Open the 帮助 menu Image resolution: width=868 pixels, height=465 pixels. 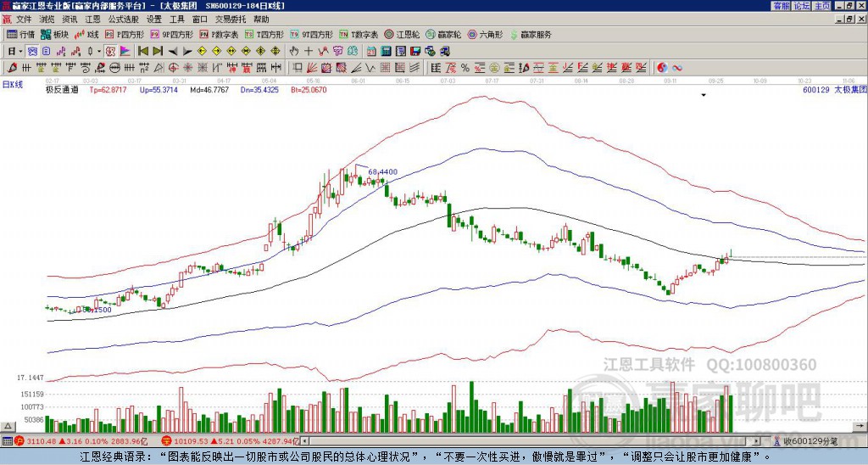point(261,20)
